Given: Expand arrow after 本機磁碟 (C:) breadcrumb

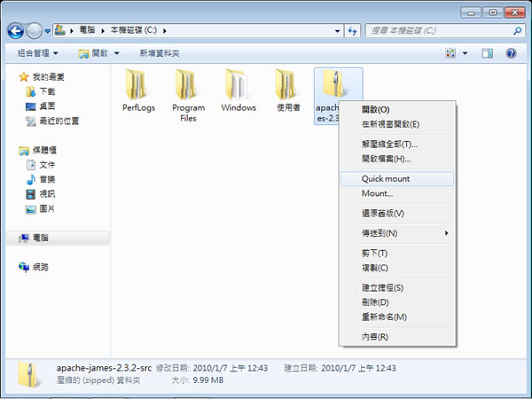Looking at the screenshot, I should click(x=165, y=31).
